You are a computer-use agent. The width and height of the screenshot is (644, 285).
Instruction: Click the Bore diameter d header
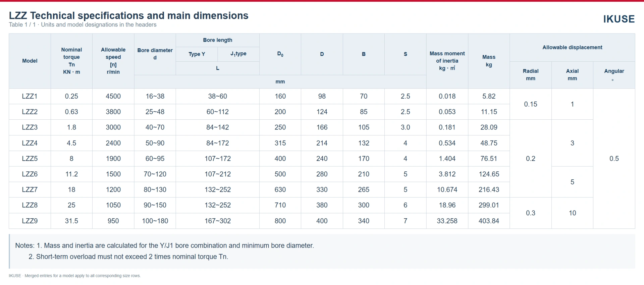[x=155, y=54]
